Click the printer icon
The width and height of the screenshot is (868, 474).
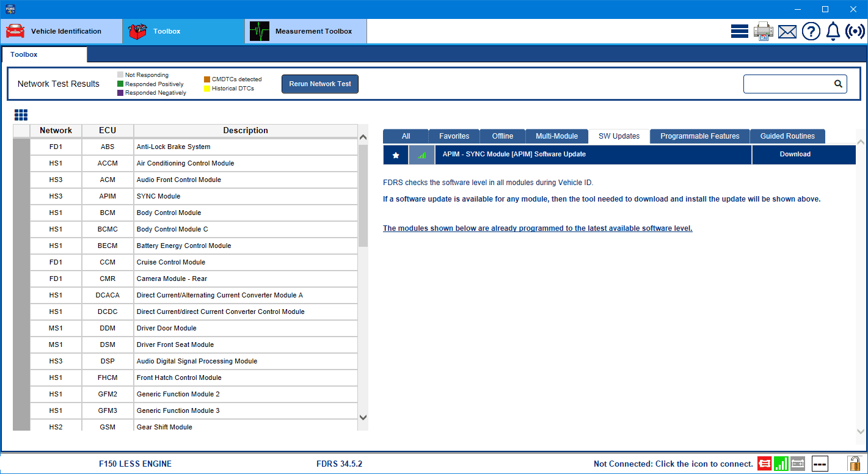coord(763,31)
